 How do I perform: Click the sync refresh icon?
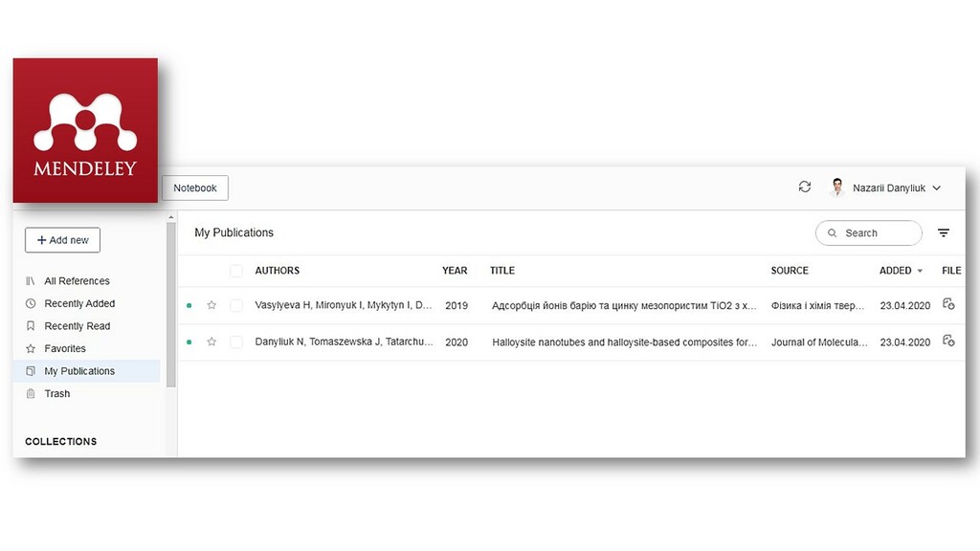click(804, 187)
